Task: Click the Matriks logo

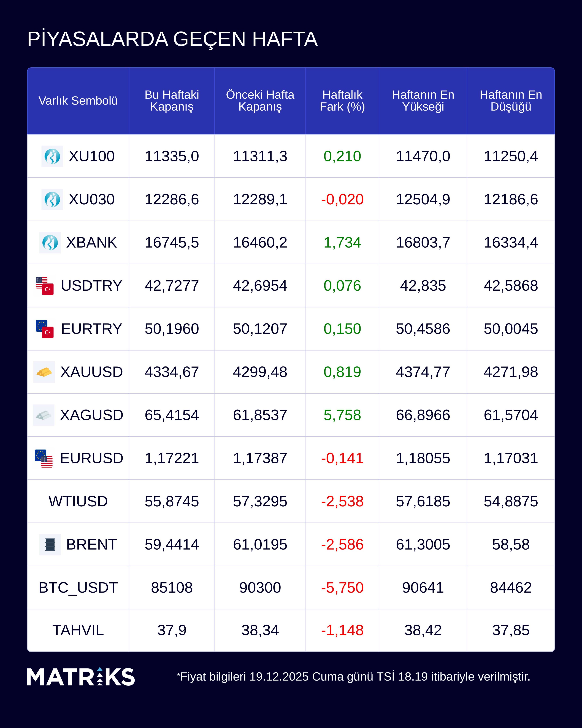Action: pyautogui.click(x=81, y=677)
